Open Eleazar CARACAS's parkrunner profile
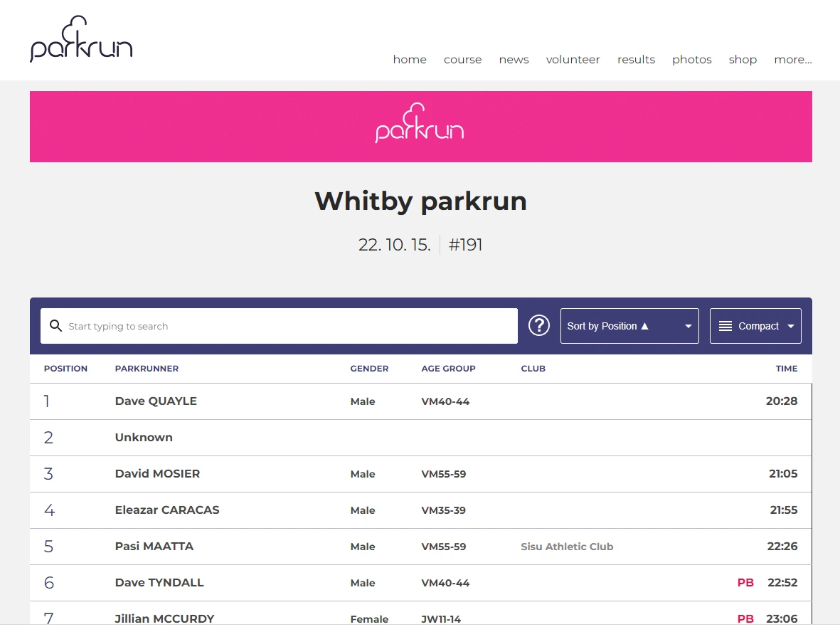Image resolution: width=840 pixels, height=627 pixels. point(167,510)
